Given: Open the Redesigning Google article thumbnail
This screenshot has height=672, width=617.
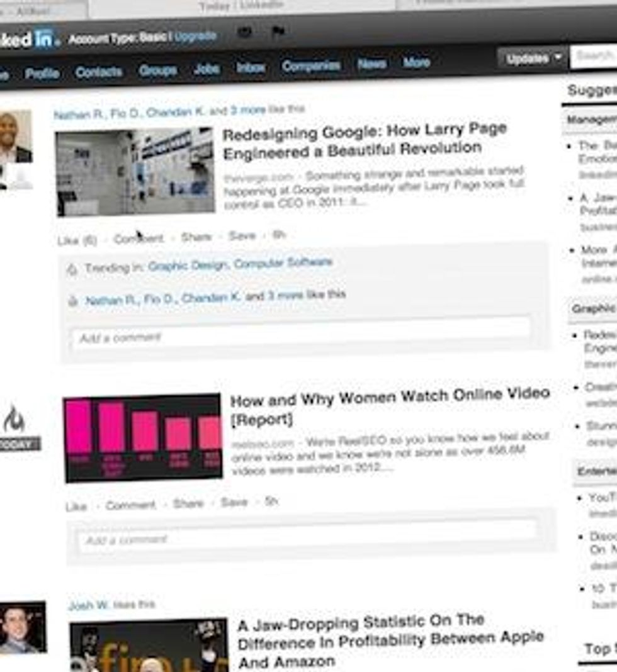Looking at the screenshot, I should click(x=135, y=171).
